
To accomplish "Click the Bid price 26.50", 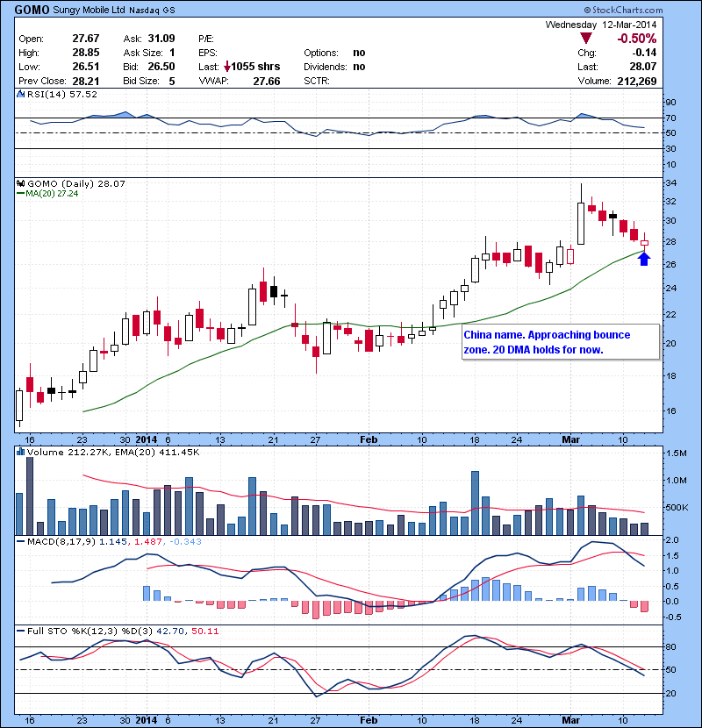I will click(x=161, y=67).
